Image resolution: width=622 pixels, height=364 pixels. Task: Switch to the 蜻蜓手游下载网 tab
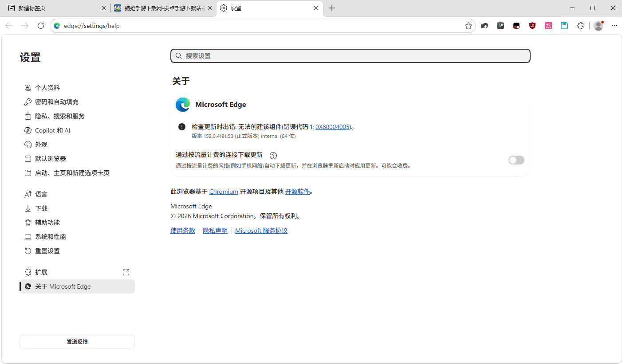pyautogui.click(x=163, y=8)
